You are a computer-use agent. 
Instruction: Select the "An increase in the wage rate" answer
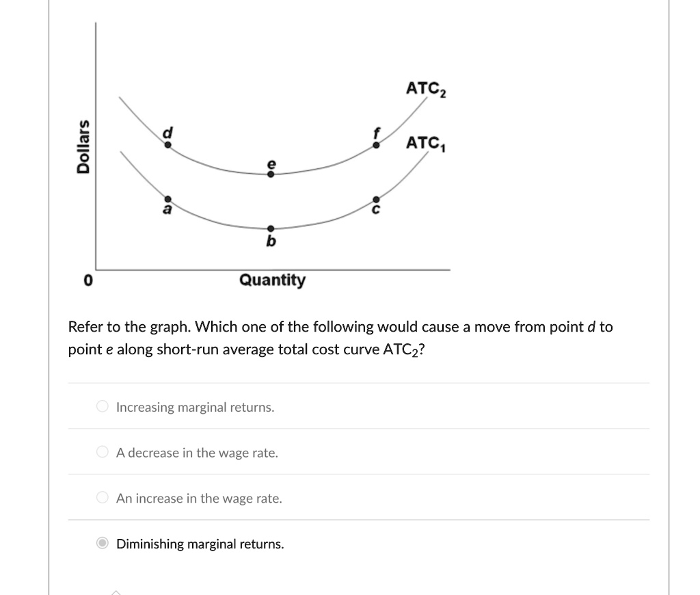coord(101,497)
